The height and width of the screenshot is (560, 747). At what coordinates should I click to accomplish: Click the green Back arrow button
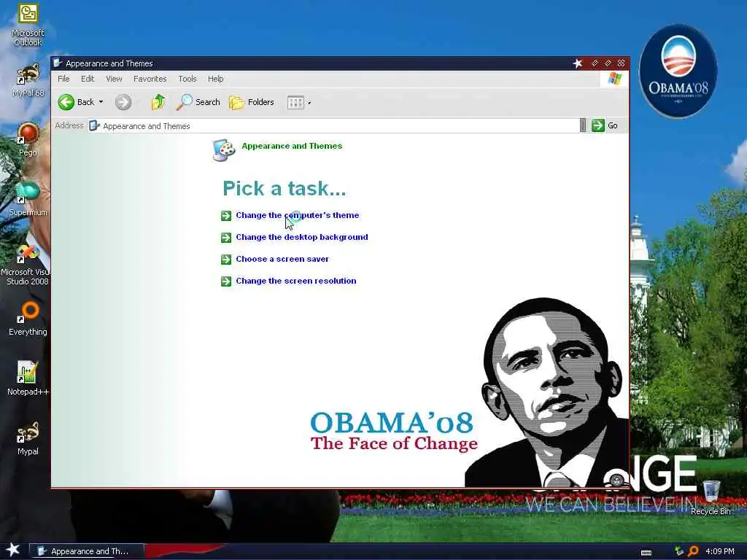66,102
